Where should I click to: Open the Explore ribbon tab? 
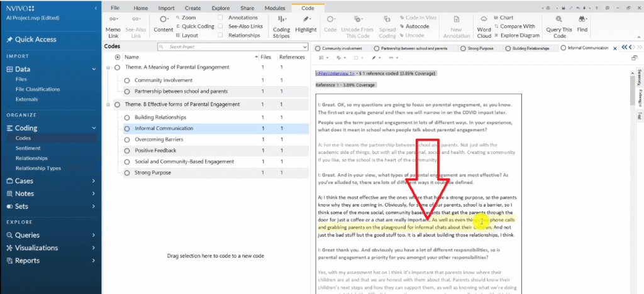pyautogui.click(x=221, y=8)
